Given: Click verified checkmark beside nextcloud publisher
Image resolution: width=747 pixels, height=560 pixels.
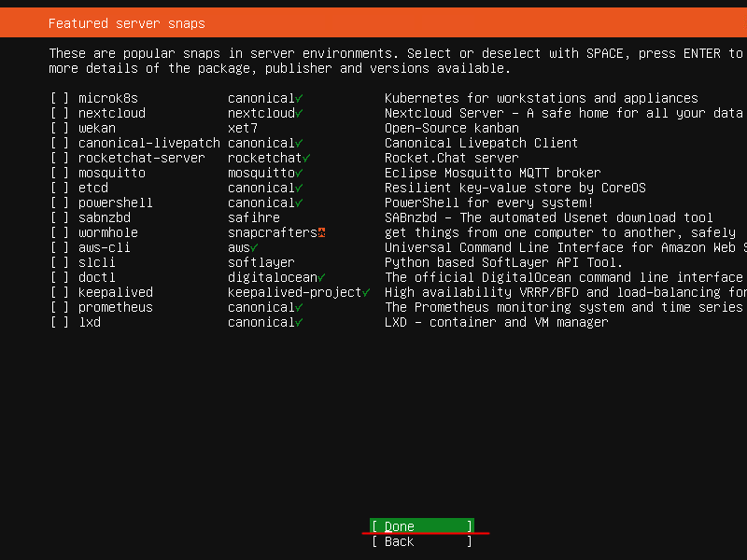Looking at the screenshot, I should pyautogui.click(x=299, y=114).
